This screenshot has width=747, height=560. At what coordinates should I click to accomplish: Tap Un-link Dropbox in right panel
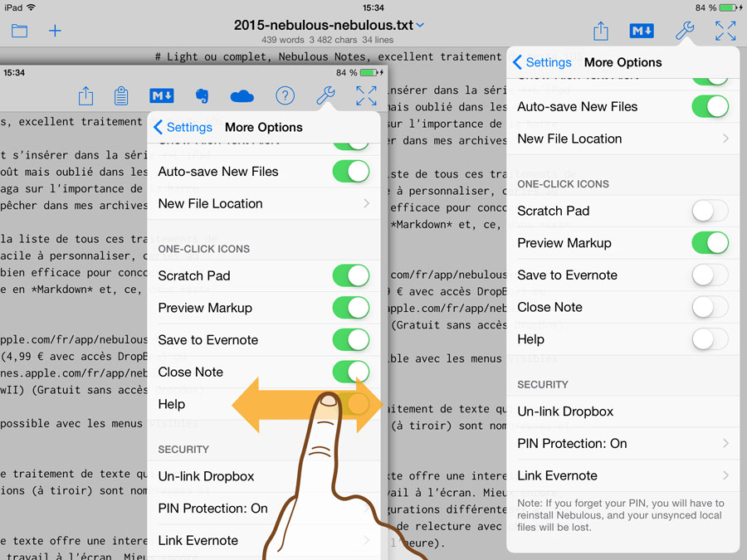tap(623, 411)
